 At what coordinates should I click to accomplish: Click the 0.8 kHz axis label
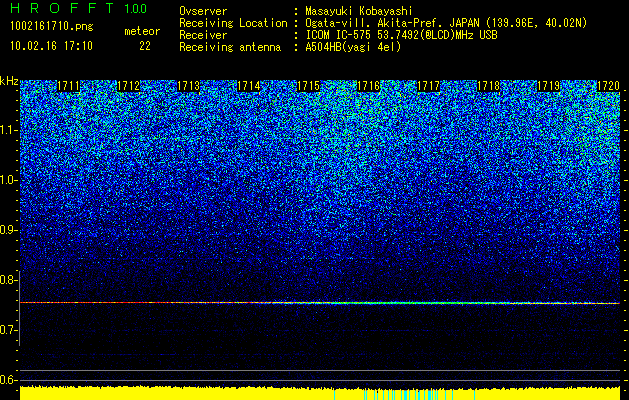[8, 280]
